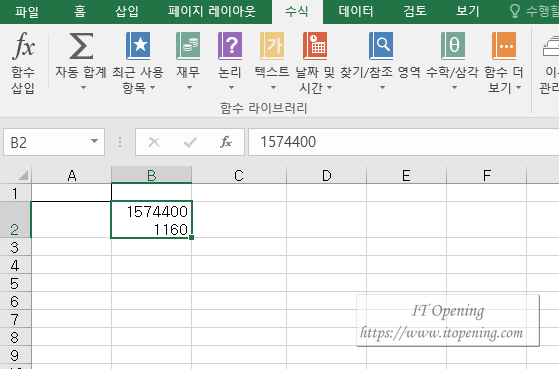Click the fill handle of cell B2
This screenshot has height=369, width=559.
coord(192,237)
